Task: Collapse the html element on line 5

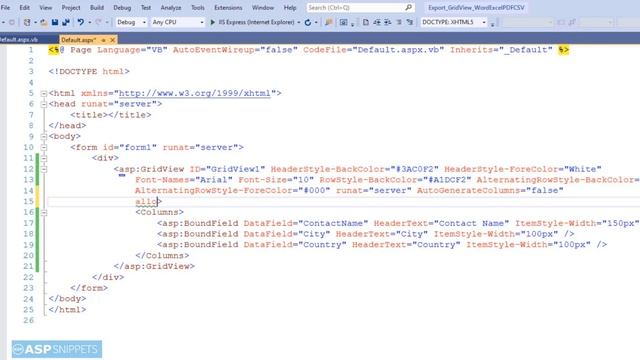Action: pyautogui.click(x=44, y=93)
